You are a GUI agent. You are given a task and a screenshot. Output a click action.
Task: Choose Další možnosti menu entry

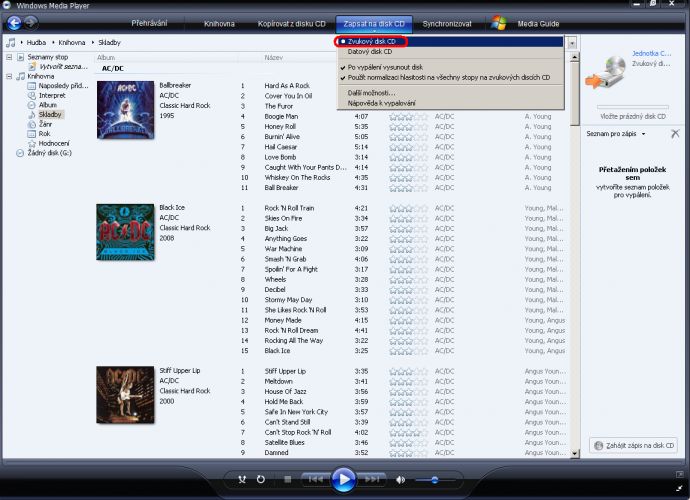click(450, 93)
